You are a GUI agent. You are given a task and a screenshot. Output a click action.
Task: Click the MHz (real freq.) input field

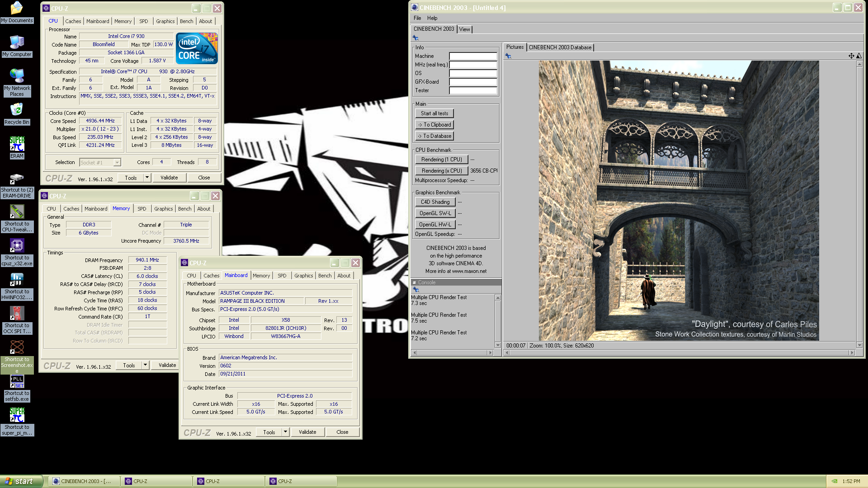point(473,65)
